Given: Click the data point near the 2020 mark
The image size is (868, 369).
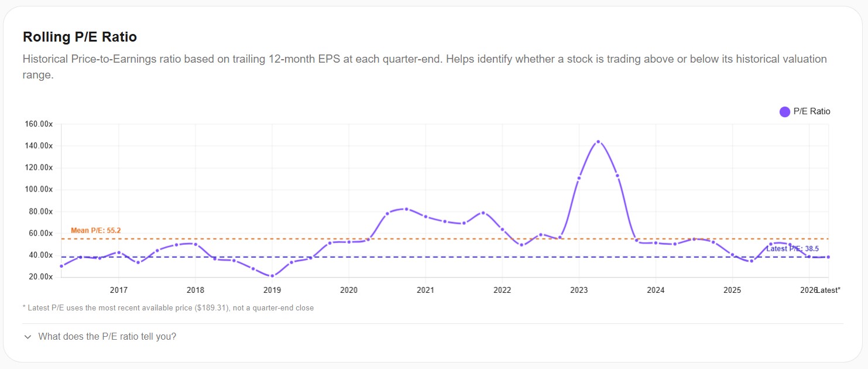Looking at the screenshot, I should pyautogui.click(x=348, y=241).
